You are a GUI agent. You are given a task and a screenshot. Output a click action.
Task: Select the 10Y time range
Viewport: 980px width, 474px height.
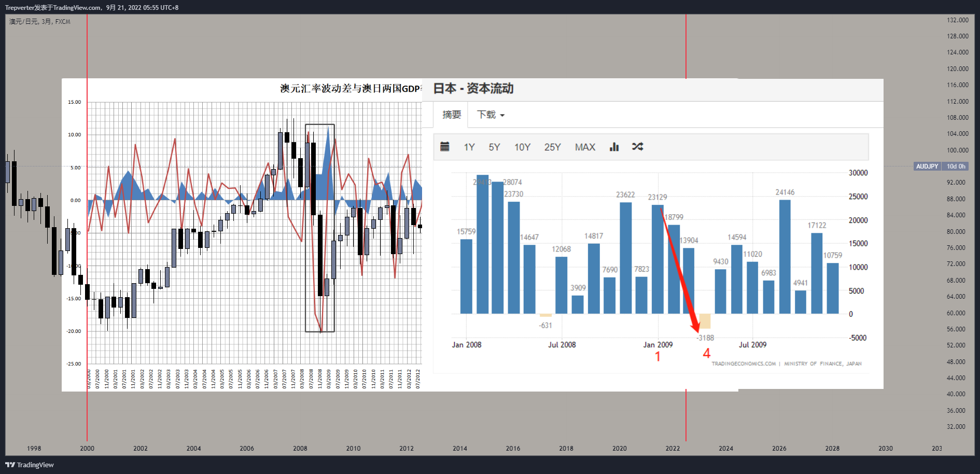coord(522,147)
